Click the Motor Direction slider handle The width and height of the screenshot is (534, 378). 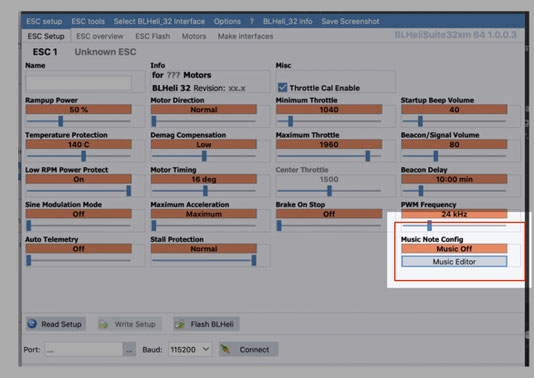[x=154, y=121]
